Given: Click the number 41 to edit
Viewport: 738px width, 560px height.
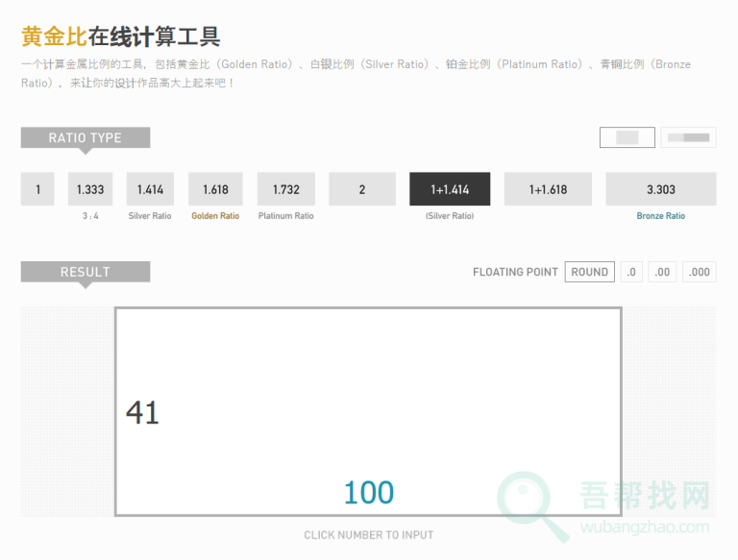Looking at the screenshot, I should coord(142,413).
